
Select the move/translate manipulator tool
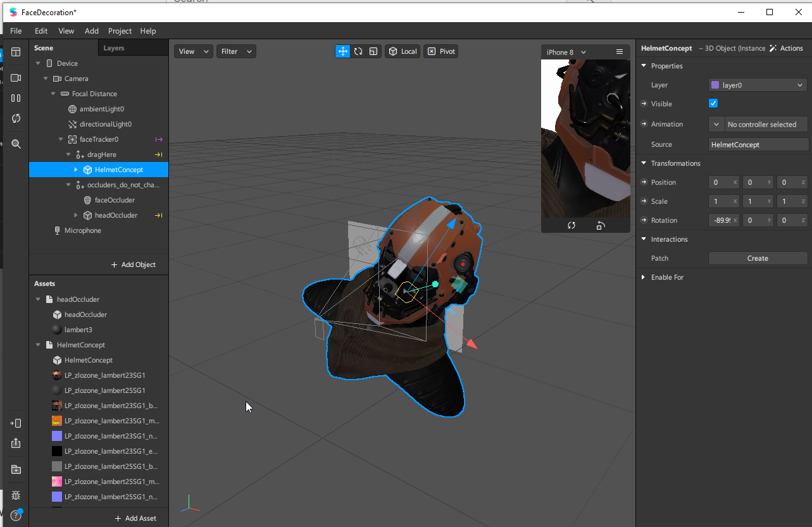[342, 51]
